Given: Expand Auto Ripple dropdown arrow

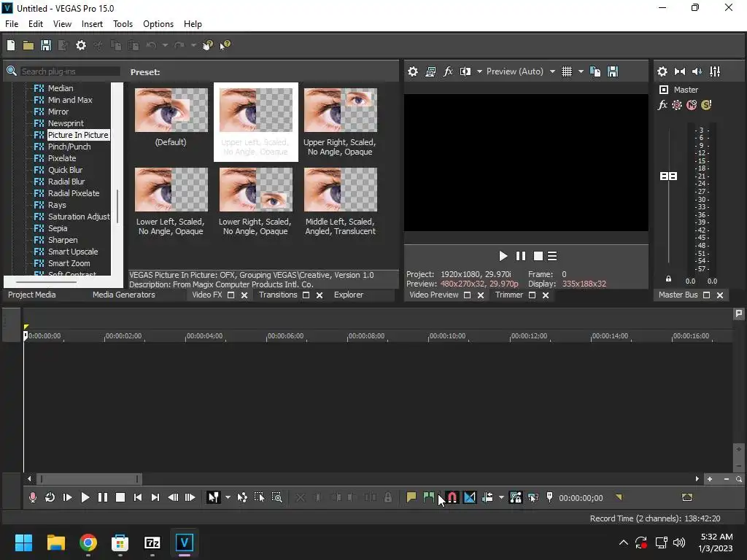Looking at the screenshot, I should click(x=501, y=497).
